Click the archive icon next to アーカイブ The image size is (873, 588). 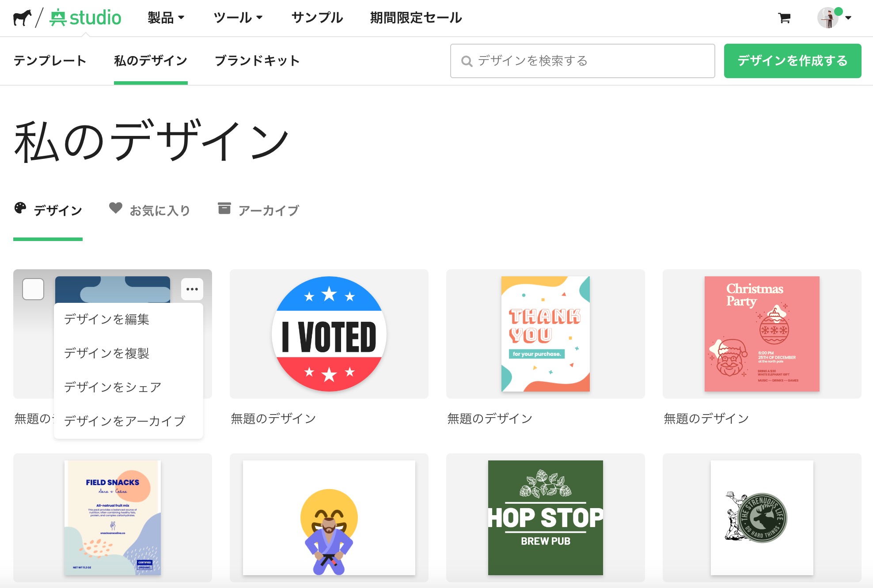click(225, 208)
